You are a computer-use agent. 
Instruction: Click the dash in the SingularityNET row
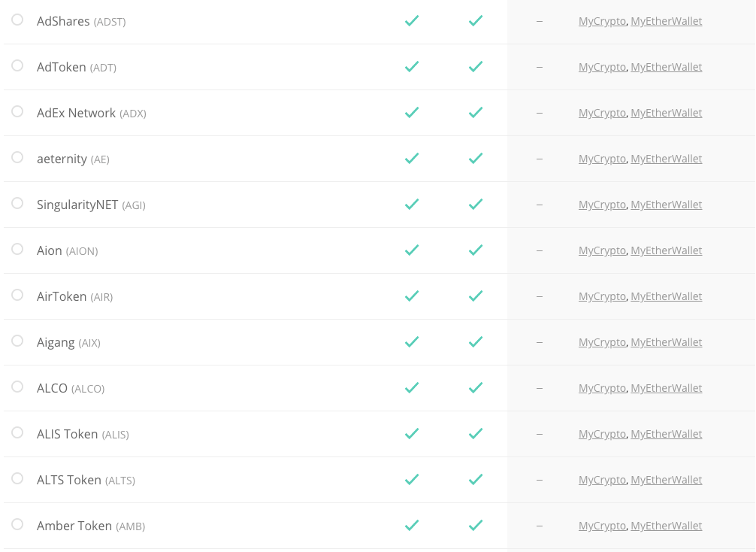click(539, 205)
